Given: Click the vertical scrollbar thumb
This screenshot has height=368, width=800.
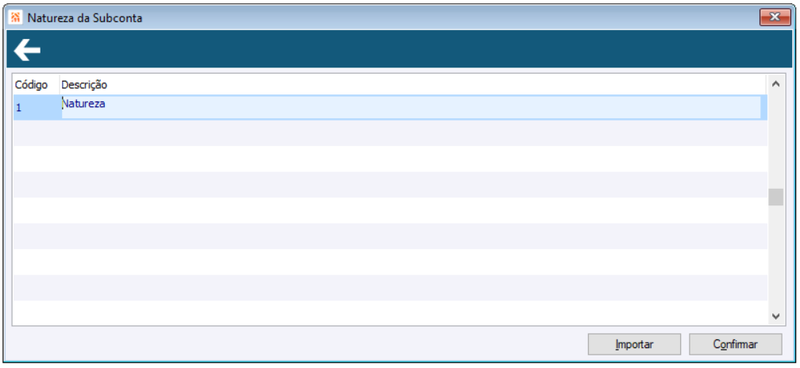Looking at the screenshot, I should 776,197.
